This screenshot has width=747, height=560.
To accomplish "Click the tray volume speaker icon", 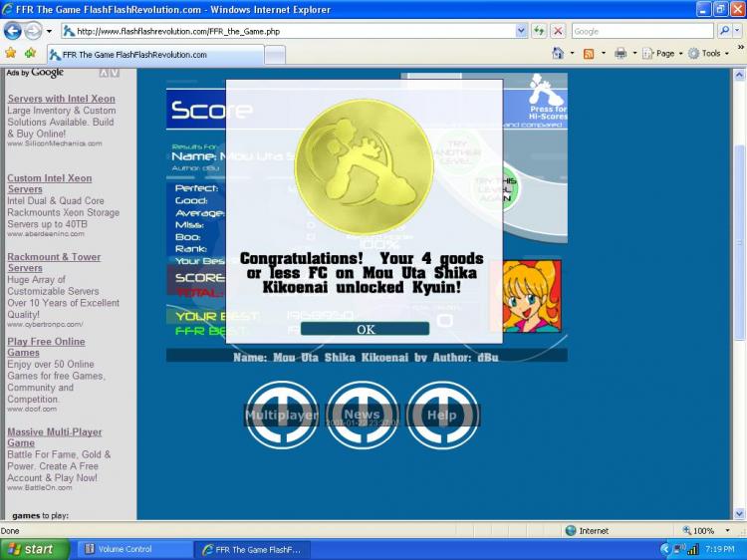I will point(678,549).
